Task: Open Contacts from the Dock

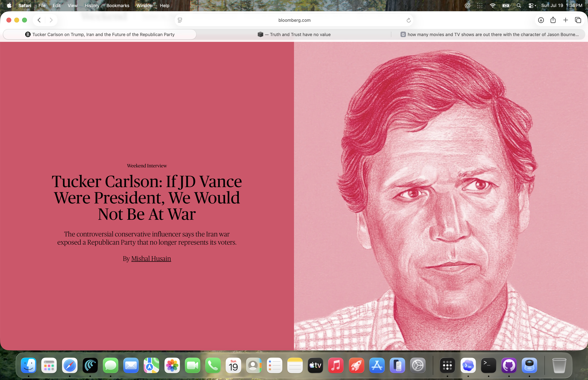Action: pos(254,365)
